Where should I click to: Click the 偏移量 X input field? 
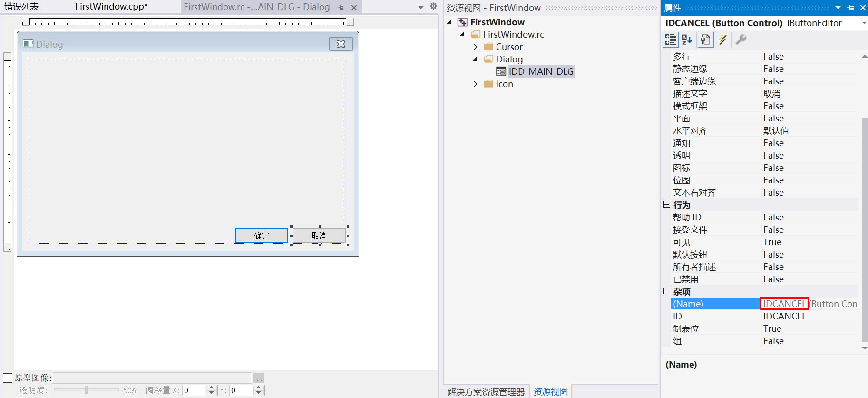(x=195, y=390)
